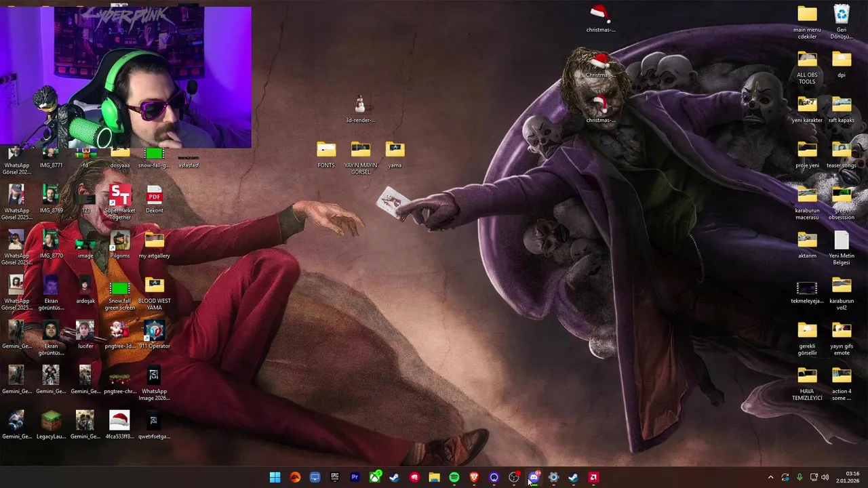Open Discord from the taskbar
Viewport: 868px width, 488px height.
tap(534, 477)
